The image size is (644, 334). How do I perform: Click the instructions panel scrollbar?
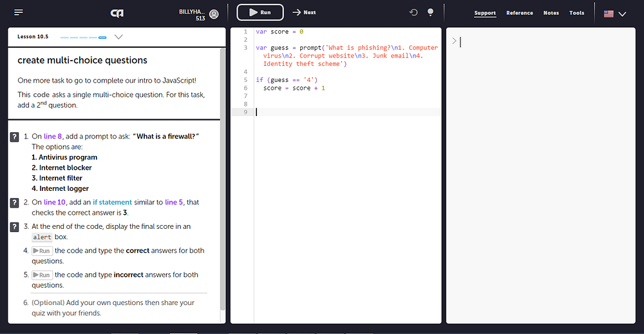tap(223, 179)
